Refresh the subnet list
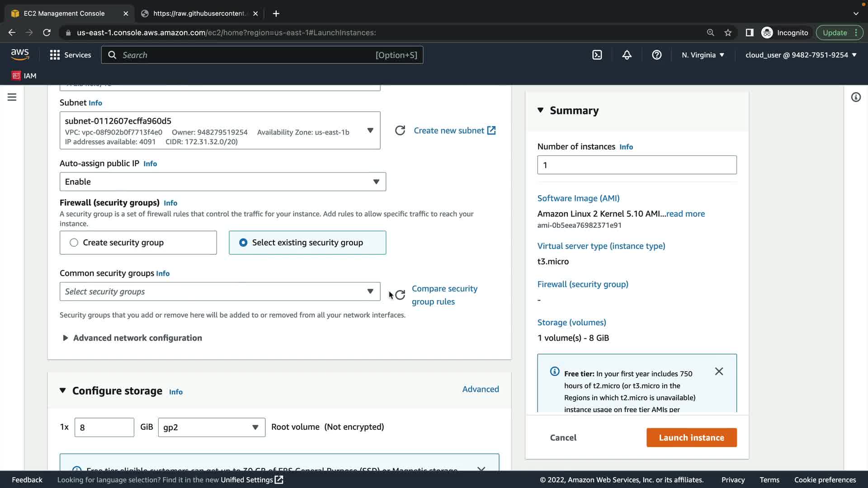 400,131
